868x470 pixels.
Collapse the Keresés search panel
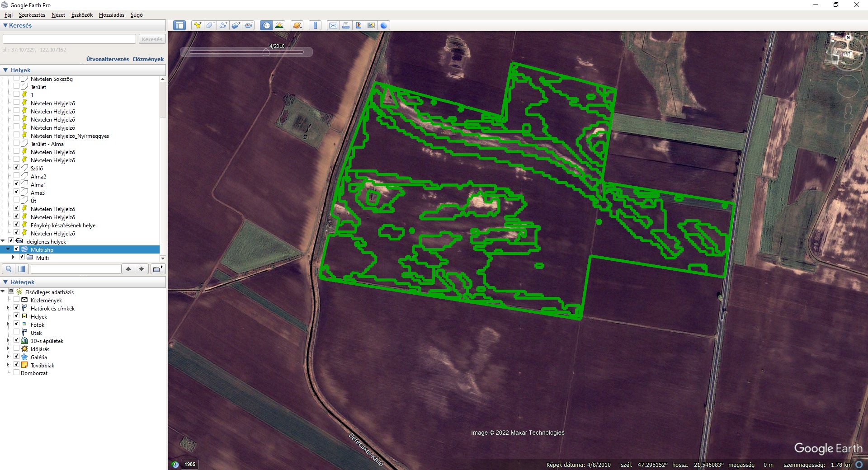point(5,25)
